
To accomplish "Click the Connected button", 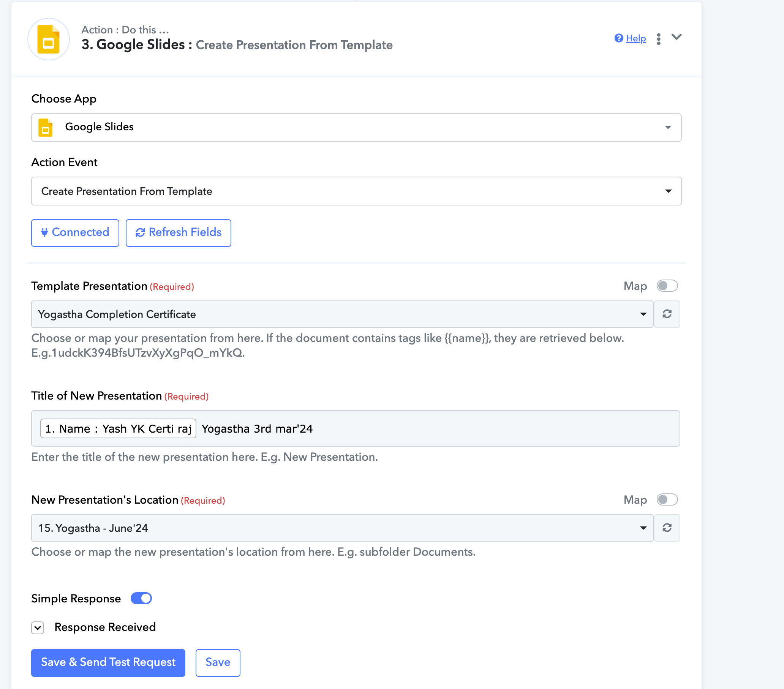I will [75, 232].
